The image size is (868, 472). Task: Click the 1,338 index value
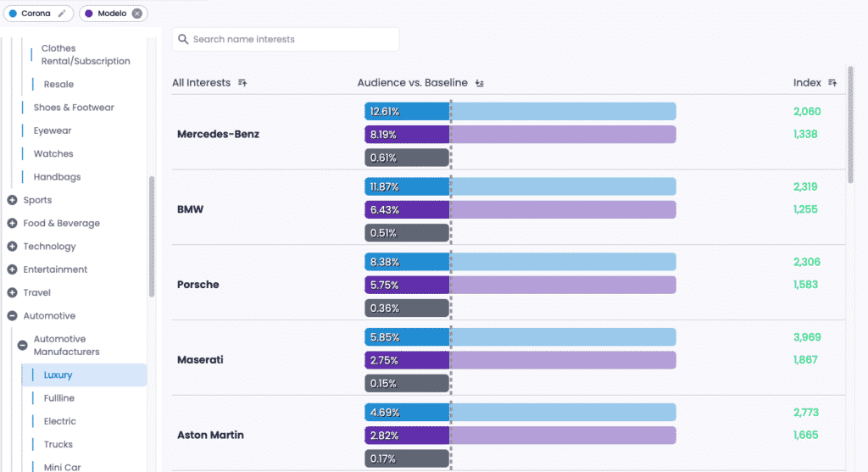(x=805, y=134)
